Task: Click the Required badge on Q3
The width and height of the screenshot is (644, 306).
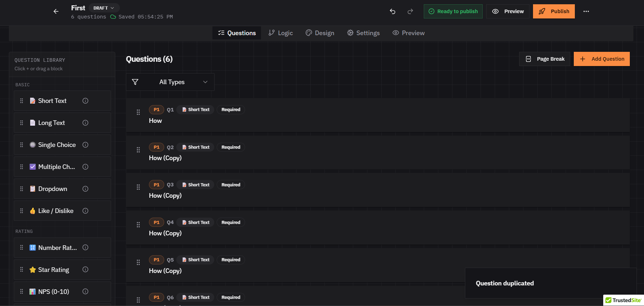Action: tap(231, 185)
